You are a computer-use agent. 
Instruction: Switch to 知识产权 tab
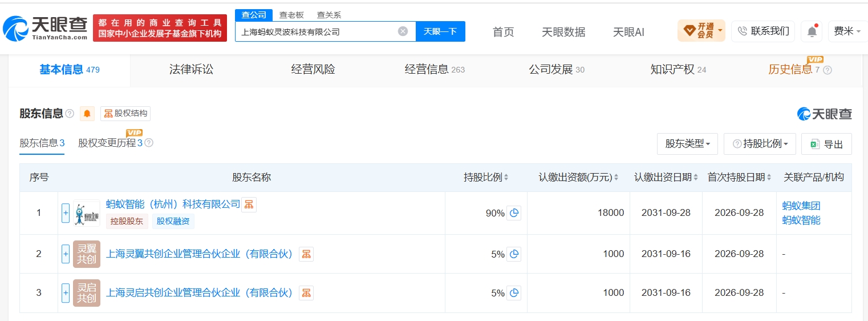tap(678, 70)
